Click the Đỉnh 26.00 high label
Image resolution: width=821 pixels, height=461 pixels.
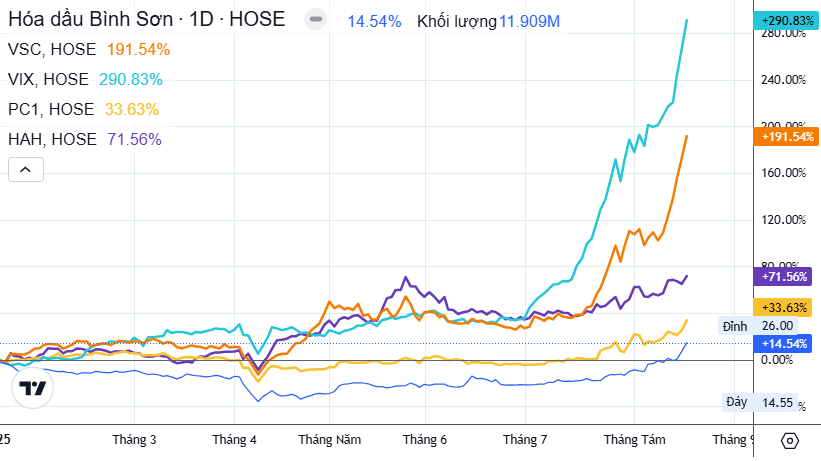tap(758, 326)
